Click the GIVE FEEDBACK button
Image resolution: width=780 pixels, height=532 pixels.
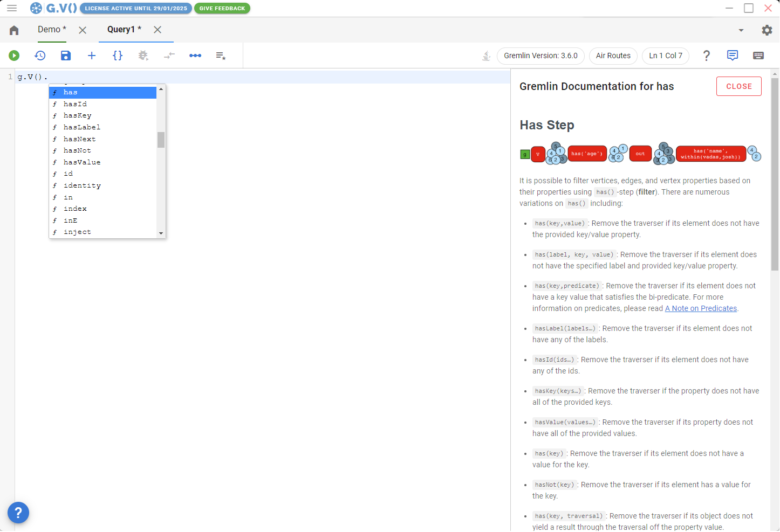222,8
